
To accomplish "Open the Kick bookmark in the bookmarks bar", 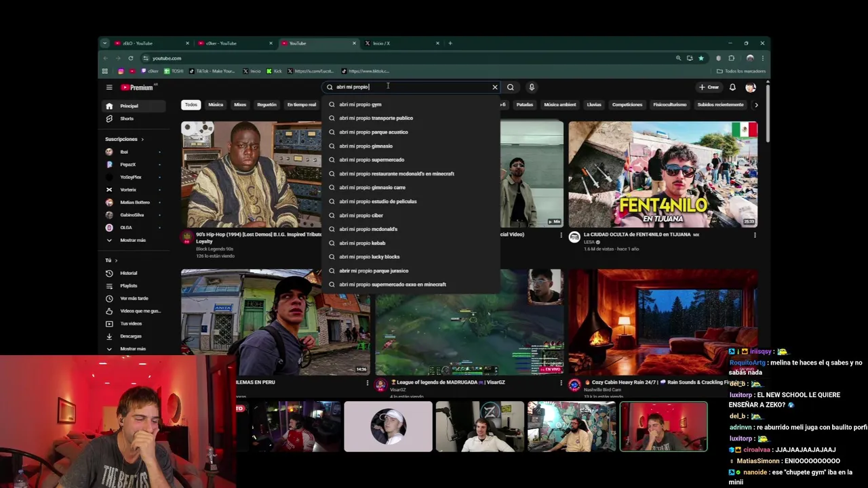I will 274,71.
